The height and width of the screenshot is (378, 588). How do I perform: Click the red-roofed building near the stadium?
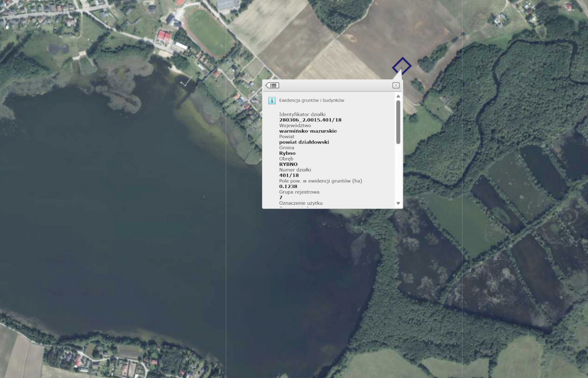(164, 36)
